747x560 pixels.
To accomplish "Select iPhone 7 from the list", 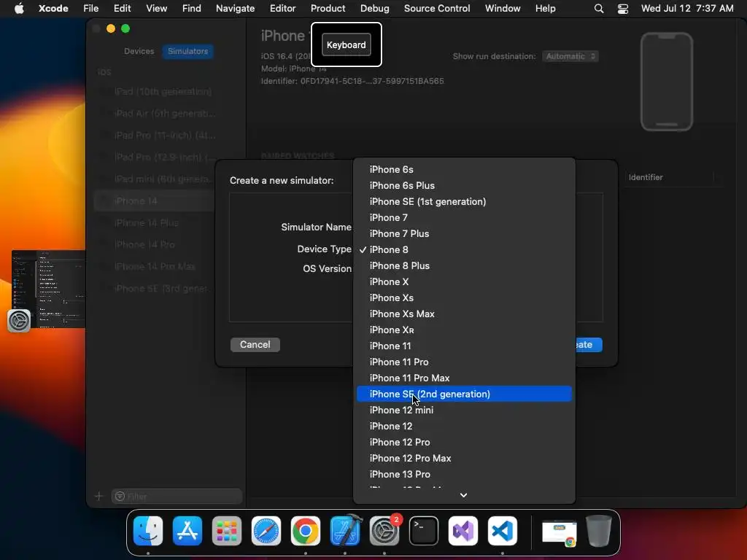I will [x=464, y=217].
